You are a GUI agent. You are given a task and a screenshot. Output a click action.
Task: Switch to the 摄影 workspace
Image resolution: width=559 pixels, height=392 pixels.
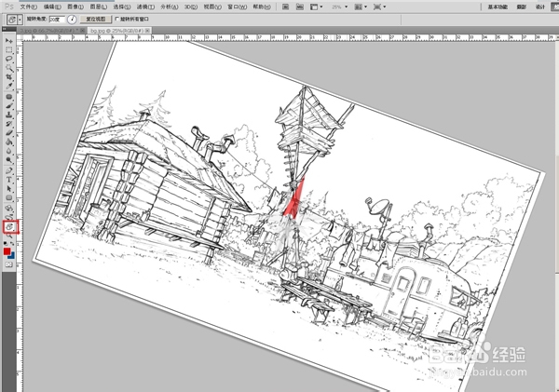(x=522, y=7)
